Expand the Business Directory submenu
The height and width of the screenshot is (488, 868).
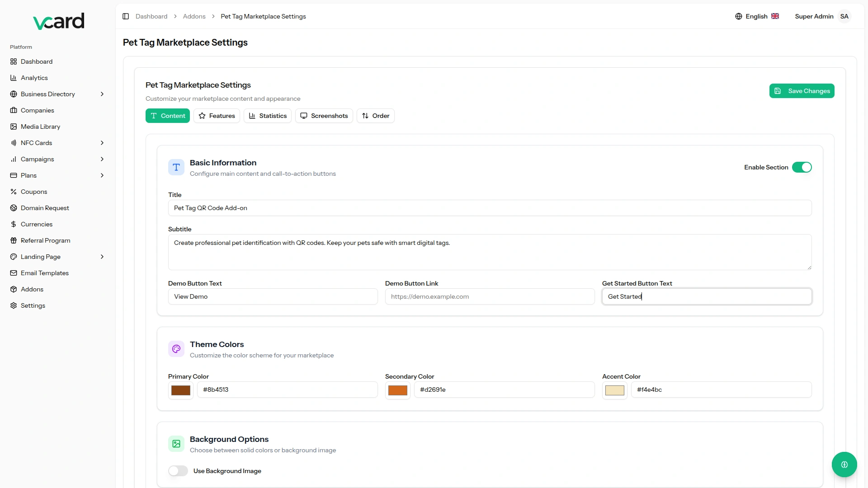102,94
